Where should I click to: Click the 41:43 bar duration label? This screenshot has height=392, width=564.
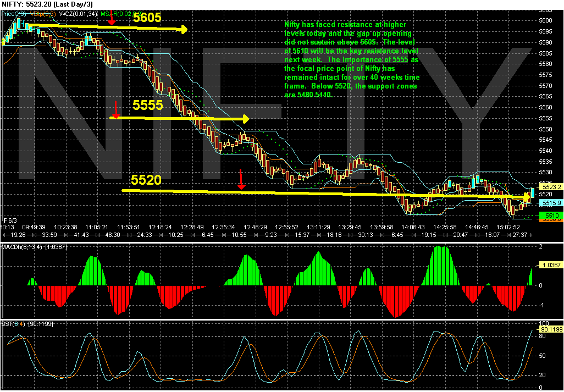tap(81, 234)
